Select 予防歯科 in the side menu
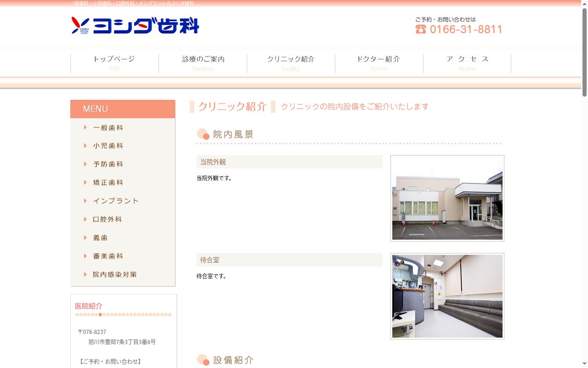Screen dimensions: 588x368 pyautogui.click(x=123, y=164)
